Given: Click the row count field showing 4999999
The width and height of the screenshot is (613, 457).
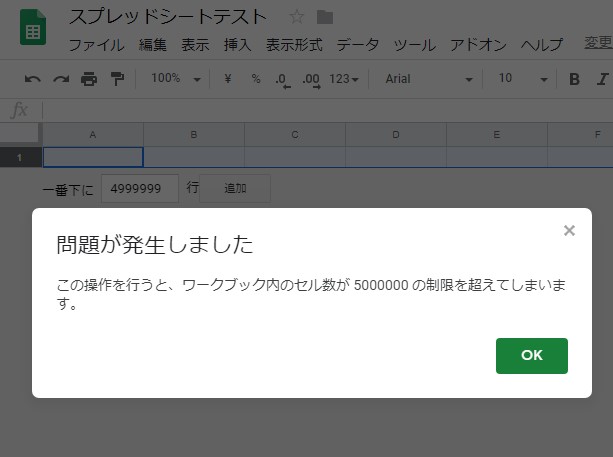Looking at the screenshot, I should click(x=139, y=188).
